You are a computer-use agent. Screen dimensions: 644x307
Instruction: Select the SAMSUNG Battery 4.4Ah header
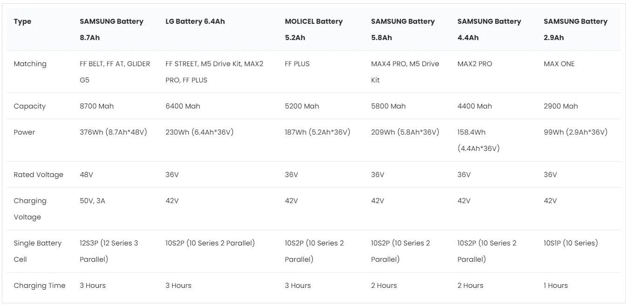pyautogui.click(x=489, y=29)
